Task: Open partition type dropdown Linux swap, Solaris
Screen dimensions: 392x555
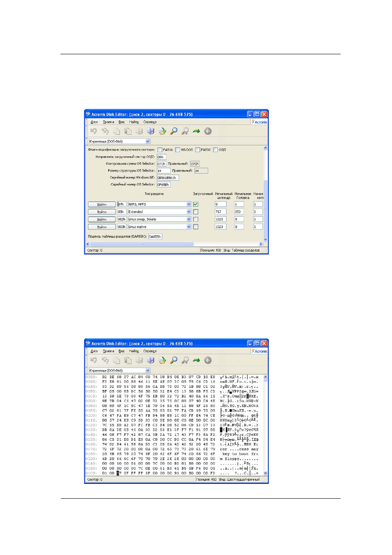Action: pos(189,219)
